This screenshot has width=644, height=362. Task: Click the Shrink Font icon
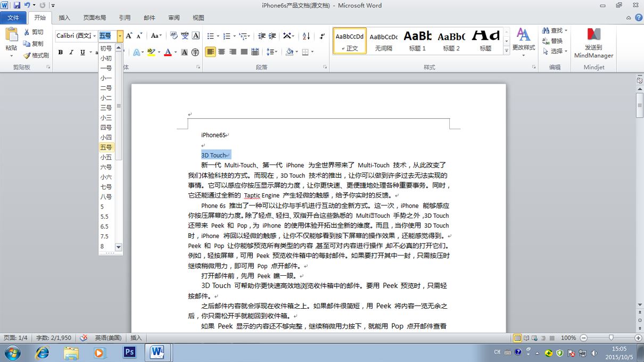point(139,36)
